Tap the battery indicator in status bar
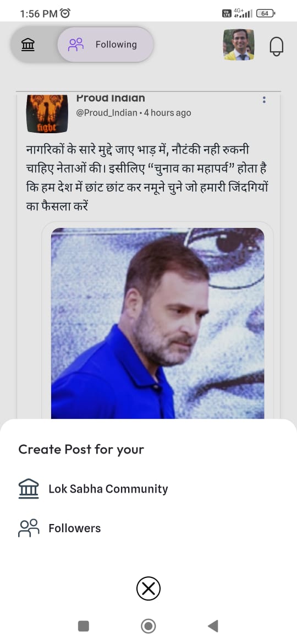Viewport: 297px width, 644px height. pyautogui.click(x=266, y=14)
